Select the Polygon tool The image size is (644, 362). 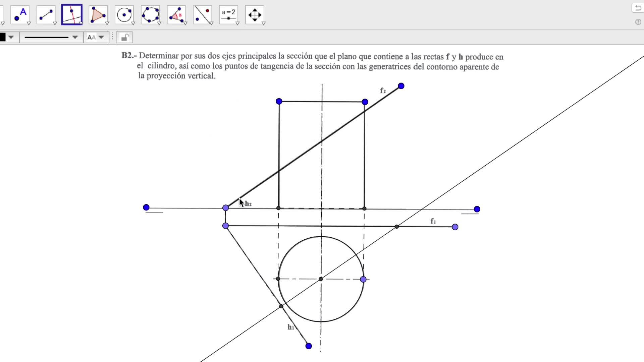click(x=98, y=15)
